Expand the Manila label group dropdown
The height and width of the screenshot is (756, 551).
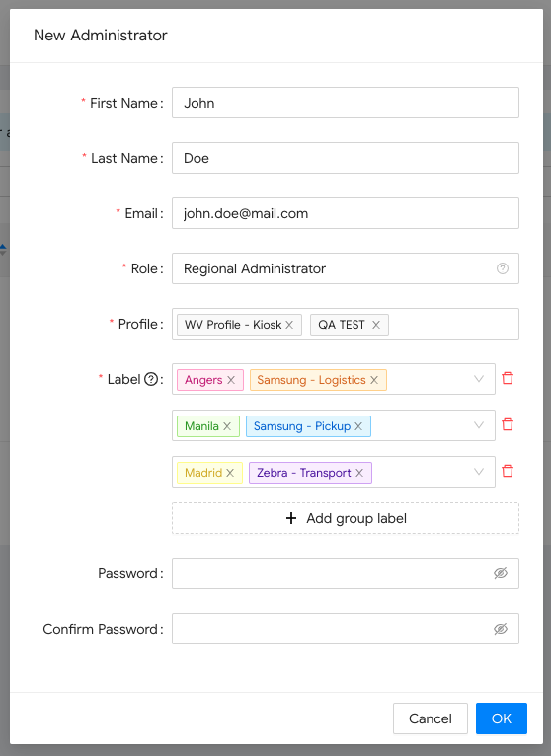coord(479,425)
